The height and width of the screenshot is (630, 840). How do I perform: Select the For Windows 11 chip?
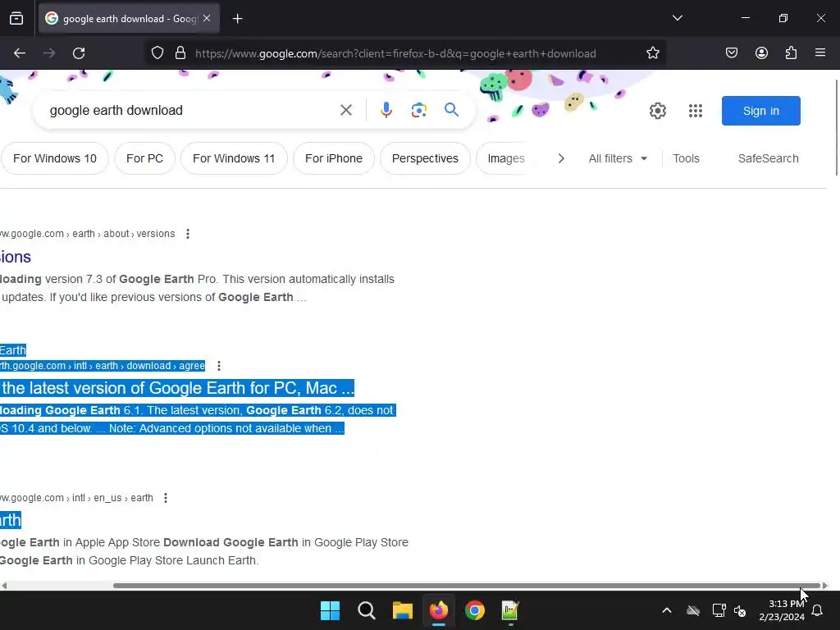tap(234, 158)
